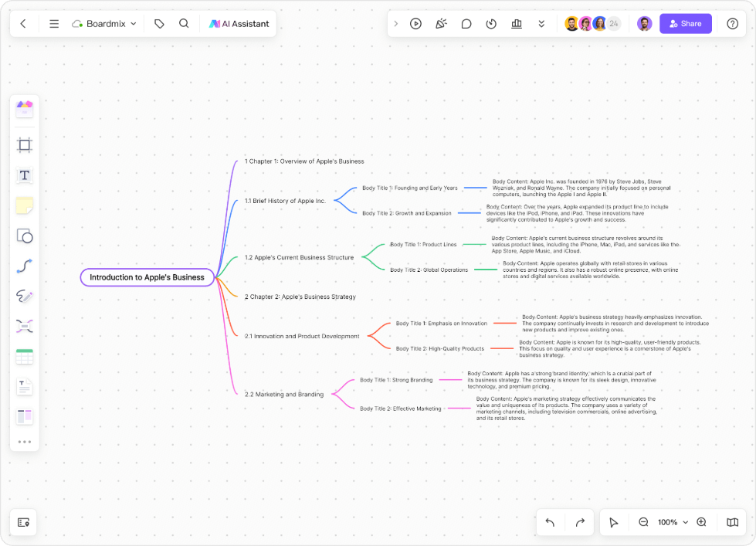756x546 pixels.
Task: Select 1.2 Apple's Current Business Structure node
Action: 299,258
